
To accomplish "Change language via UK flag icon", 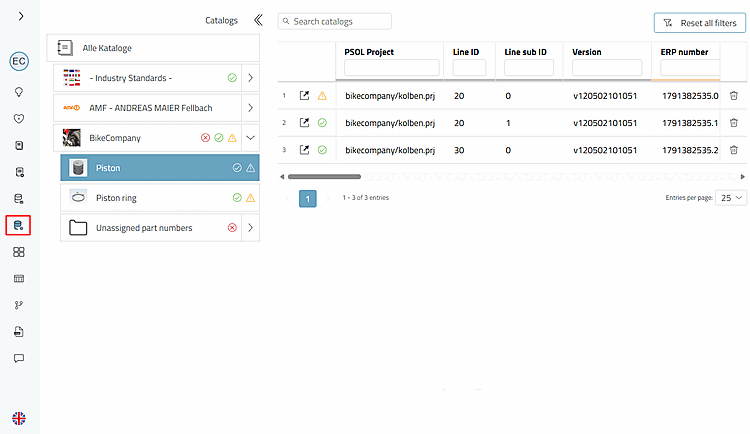I will tap(19, 419).
